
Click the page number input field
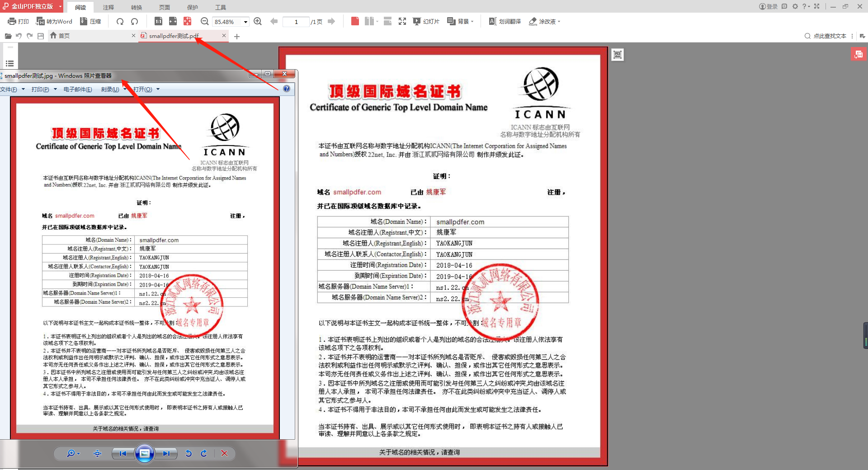pos(296,22)
